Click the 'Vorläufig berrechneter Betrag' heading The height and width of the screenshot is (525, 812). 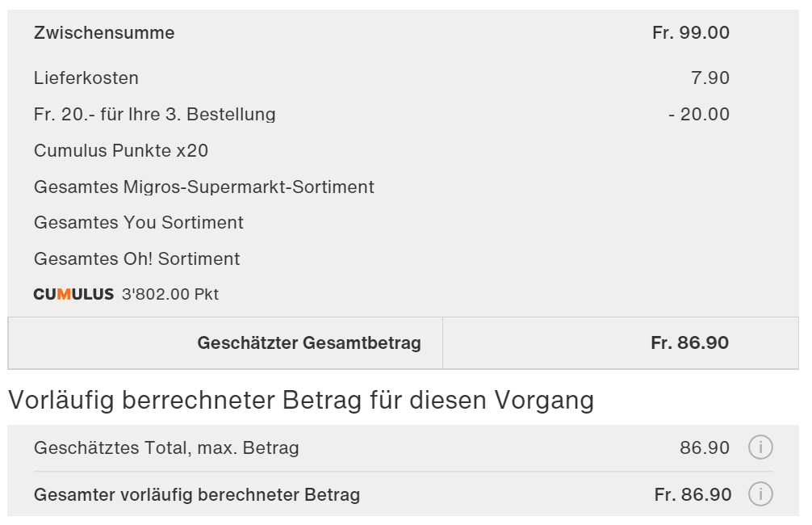pos(301,400)
